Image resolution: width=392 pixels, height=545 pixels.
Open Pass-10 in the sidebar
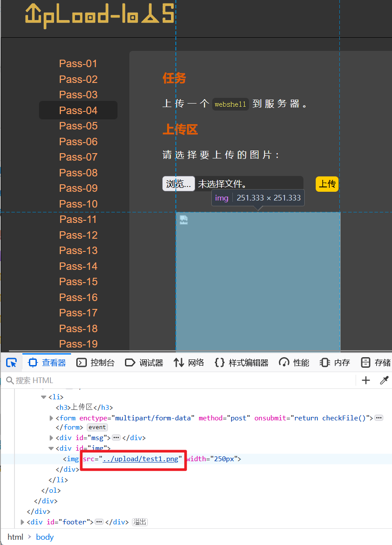click(x=78, y=204)
